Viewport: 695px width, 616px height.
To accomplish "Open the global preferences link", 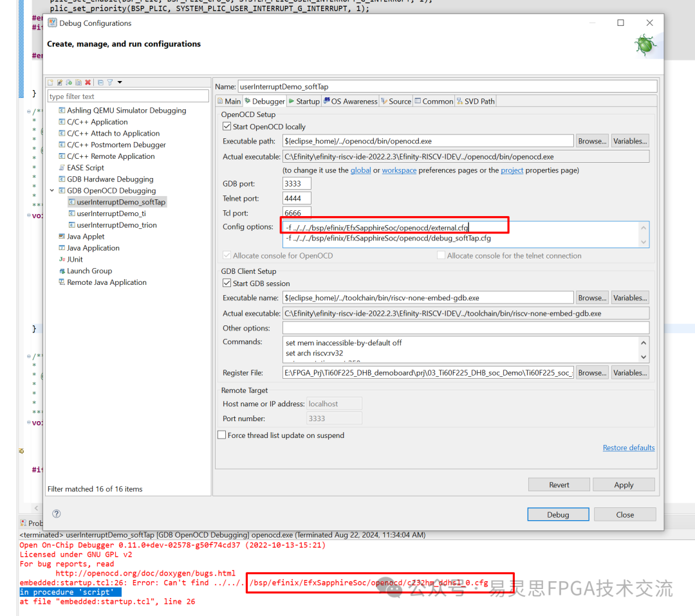I will [361, 170].
